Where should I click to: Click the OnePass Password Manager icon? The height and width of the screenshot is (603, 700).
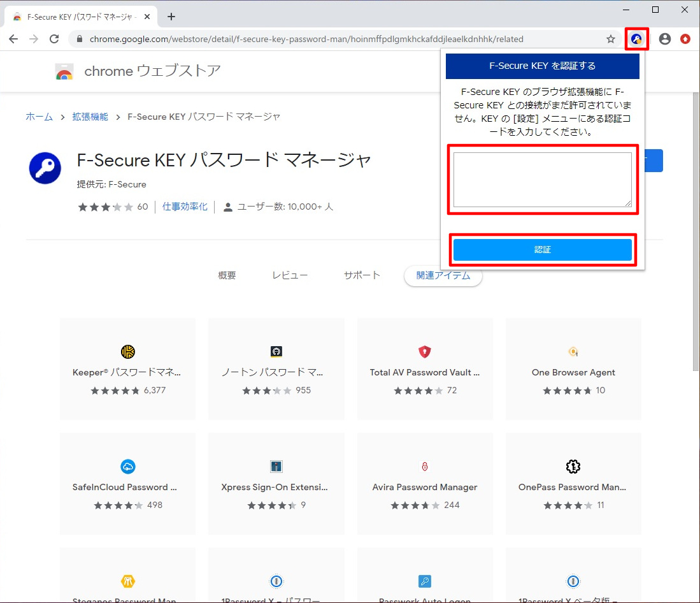pos(573,467)
